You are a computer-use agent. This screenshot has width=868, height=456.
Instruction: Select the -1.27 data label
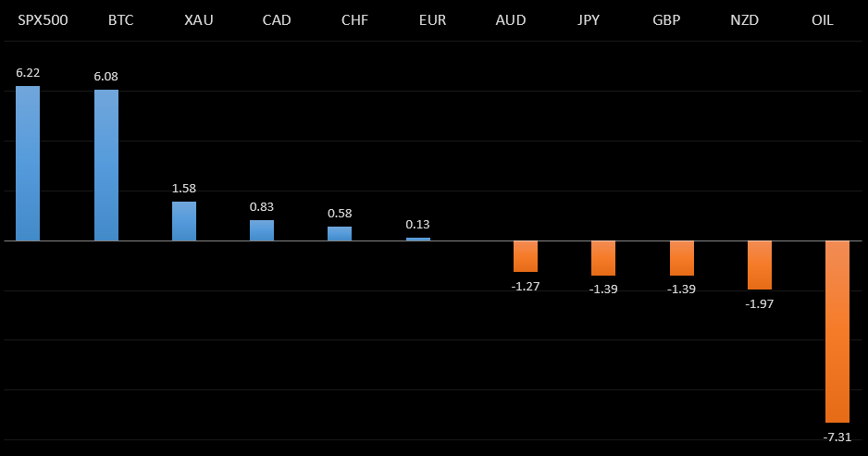coord(526,286)
